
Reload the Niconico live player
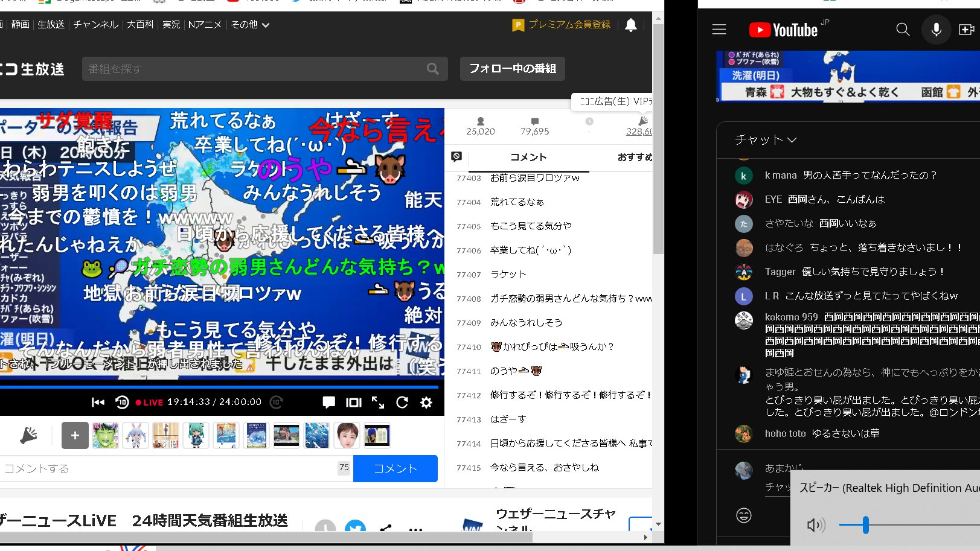[402, 403]
